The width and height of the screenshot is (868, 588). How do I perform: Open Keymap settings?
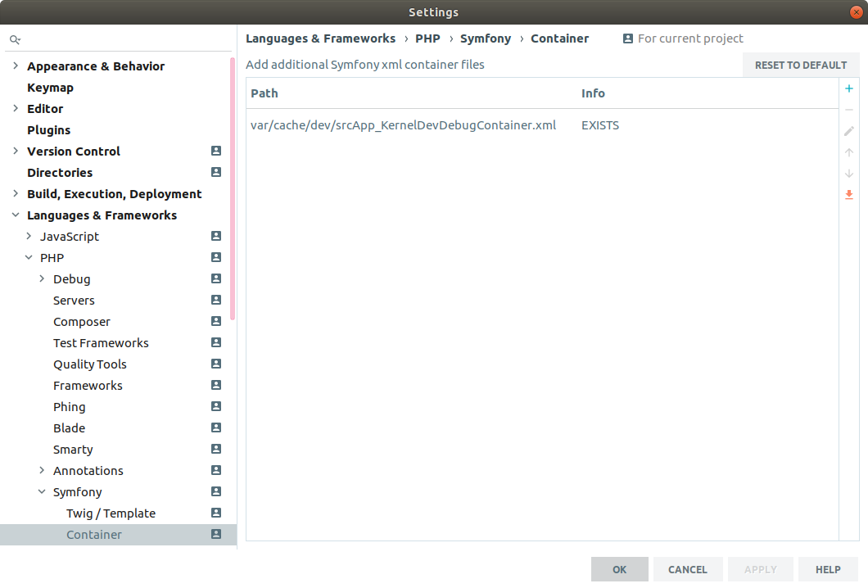pyautogui.click(x=51, y=88)
